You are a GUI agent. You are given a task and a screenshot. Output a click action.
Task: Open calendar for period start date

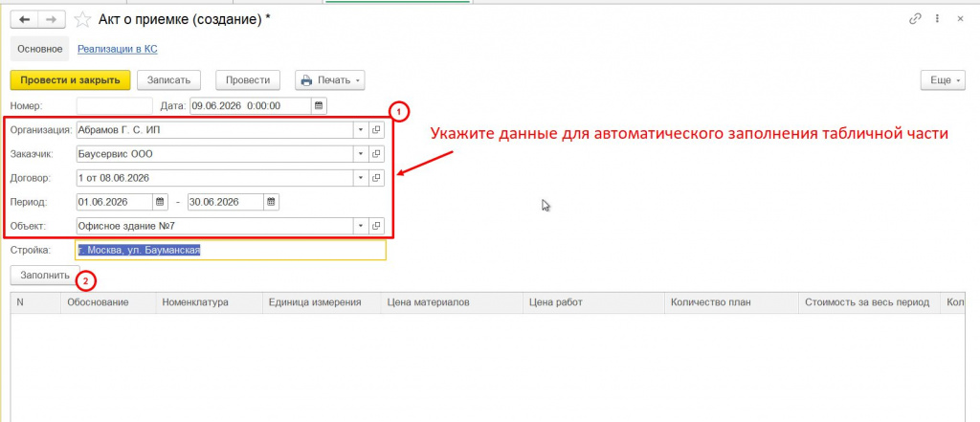(x=160, y=202)
